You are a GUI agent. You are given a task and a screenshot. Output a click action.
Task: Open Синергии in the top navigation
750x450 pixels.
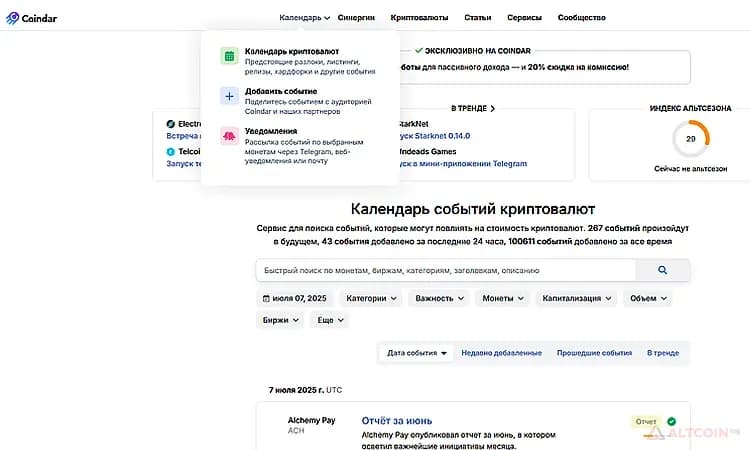click(x=356, y=18)
